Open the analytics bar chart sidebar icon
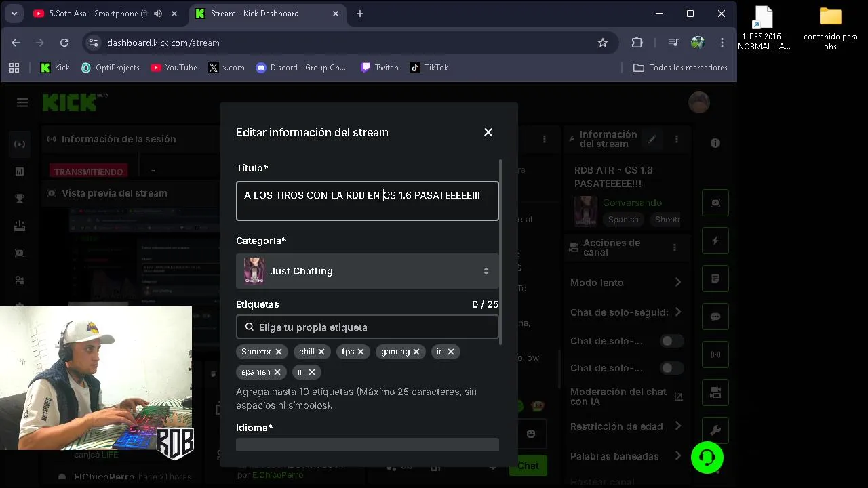Viewport: 868px width, 488px height. [20, 171]
